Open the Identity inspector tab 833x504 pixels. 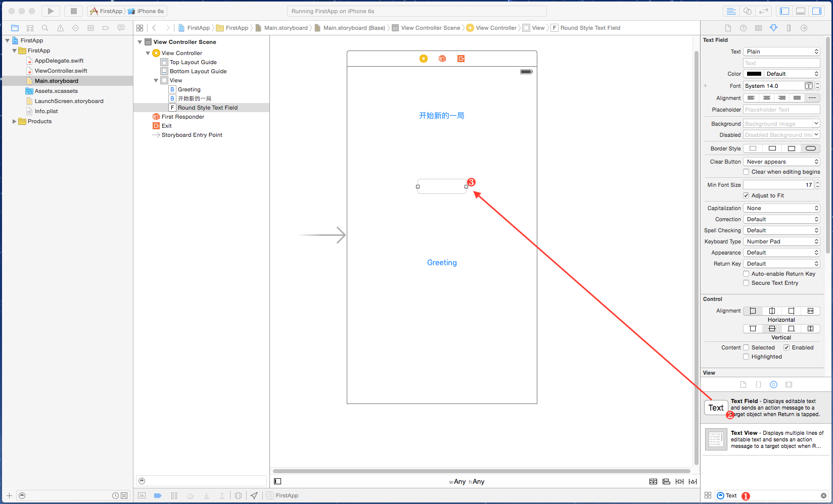click(x=758, y=28)
